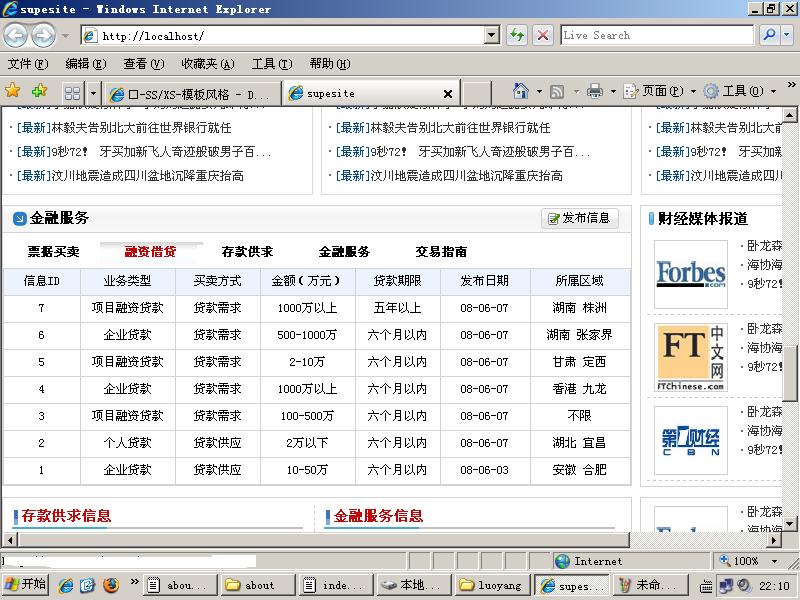Click the browser Back arrow button
Screen dimensions: 800x600
click(15, 36)
